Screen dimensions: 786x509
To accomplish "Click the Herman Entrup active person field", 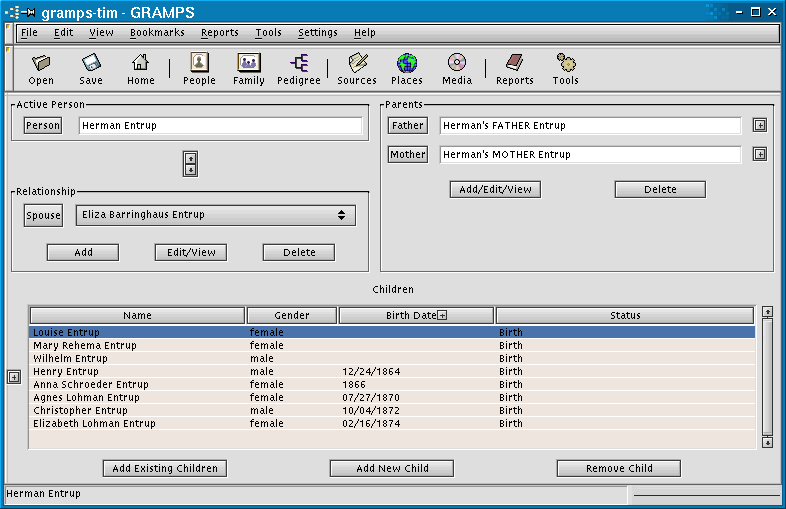I will tap(221, 125).
